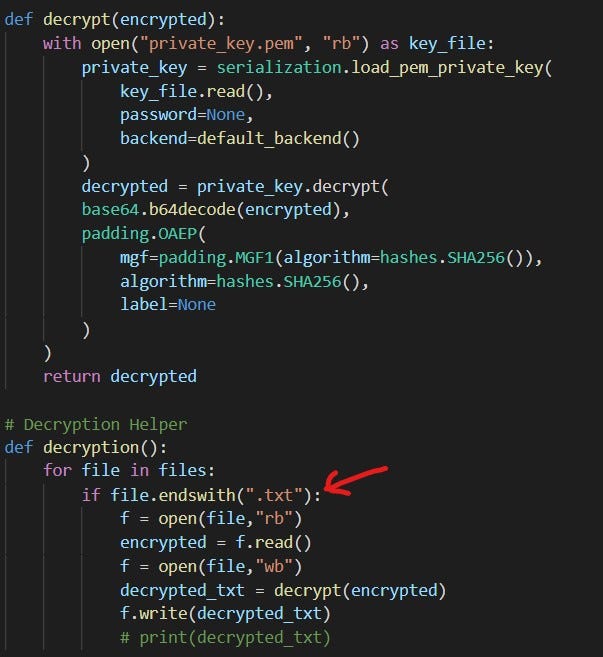Click the decrypt function name definition
603x657 pixels.
pos(76,20)
